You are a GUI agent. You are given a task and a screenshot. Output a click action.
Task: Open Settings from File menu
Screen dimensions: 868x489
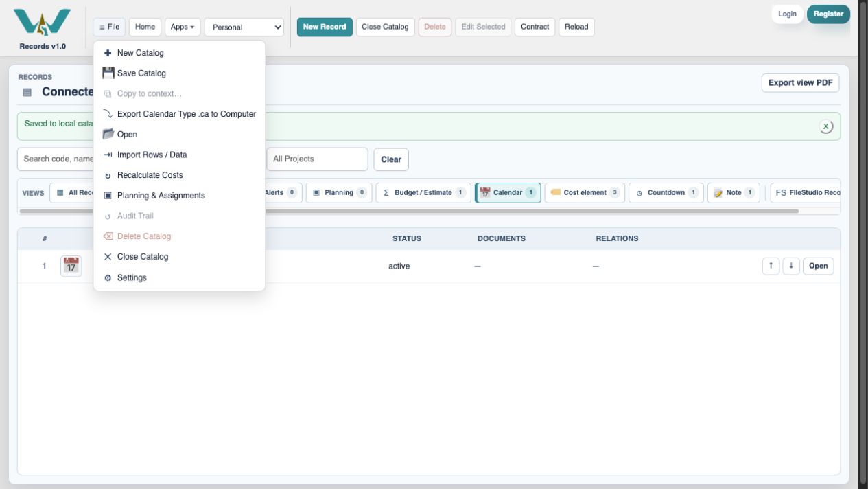[179, 277]
